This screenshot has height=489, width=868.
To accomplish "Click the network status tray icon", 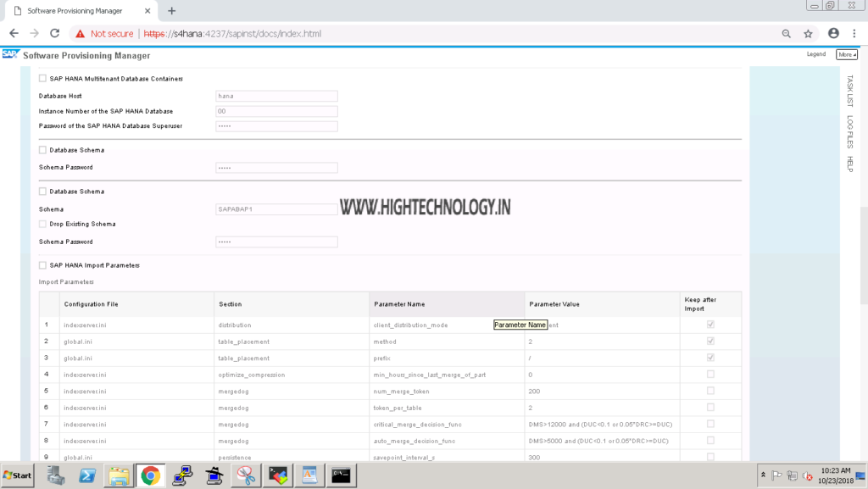I will (x=793, y=475).
